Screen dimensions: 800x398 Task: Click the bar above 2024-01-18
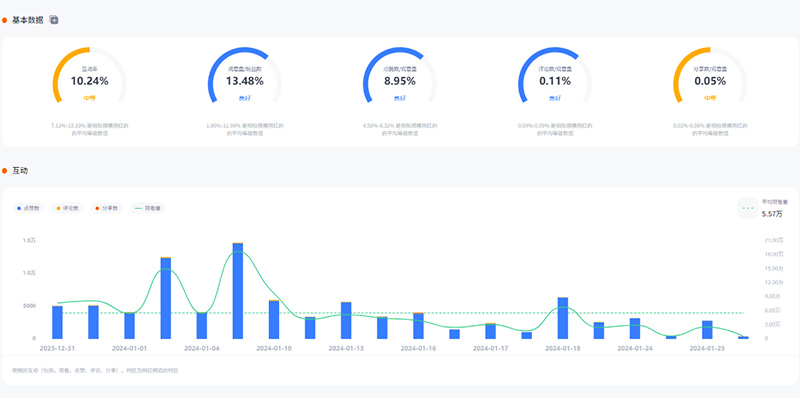point(563,318)
